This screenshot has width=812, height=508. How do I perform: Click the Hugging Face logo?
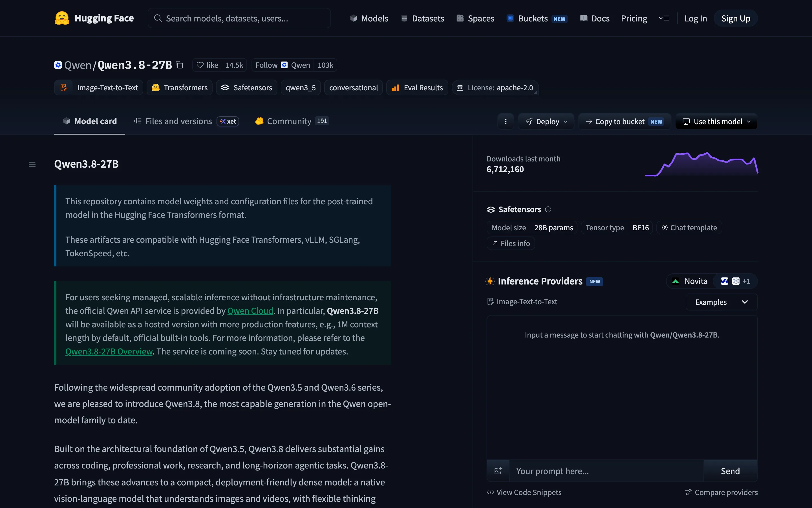pos(94,18)
